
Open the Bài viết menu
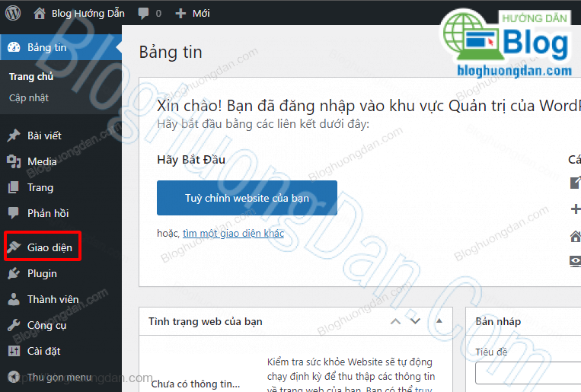(44, 135)
